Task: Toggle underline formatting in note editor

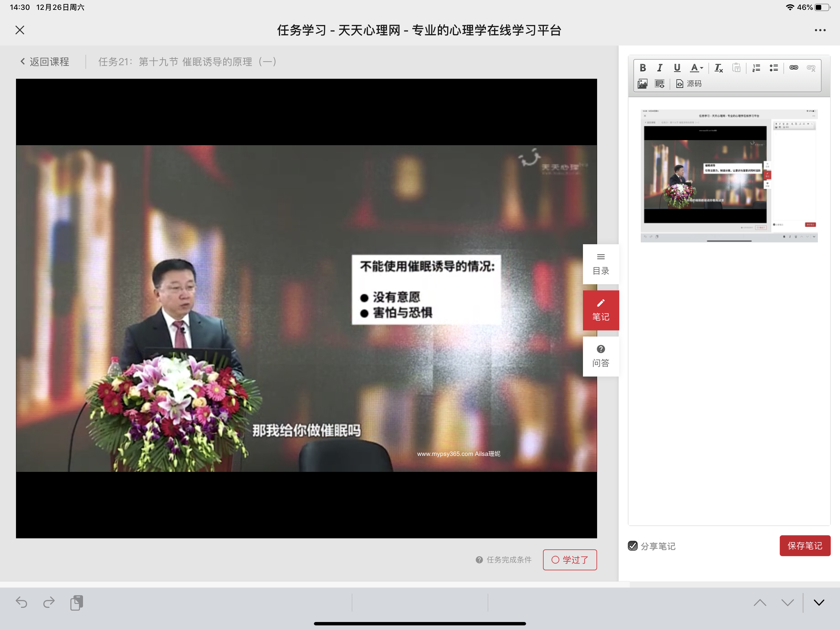Action: pos(677,68)
